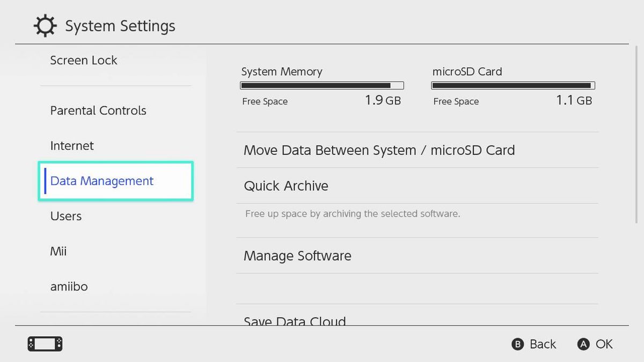Open Parental Controls settings

[98, 110]
